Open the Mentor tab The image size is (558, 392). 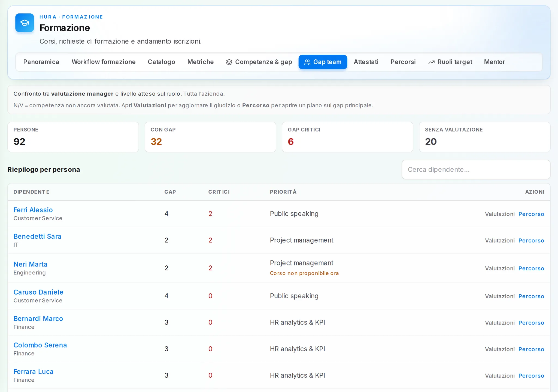495,62
